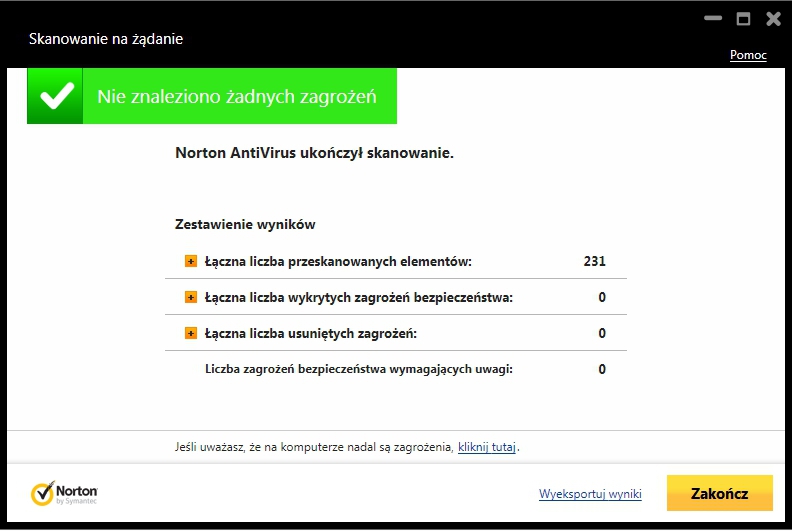Click the zero value for detected threats
The image size is (792, 531).
tap(602, 297)
